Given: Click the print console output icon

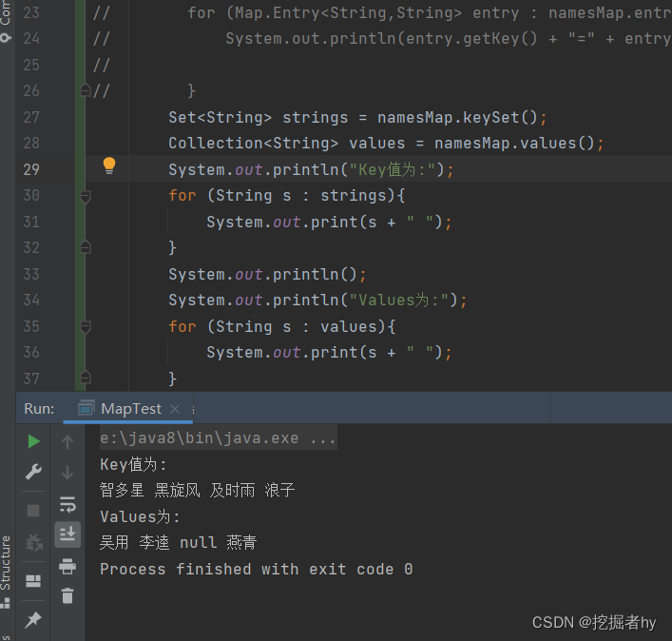Looking at the screenshot, I should (67, 566).
